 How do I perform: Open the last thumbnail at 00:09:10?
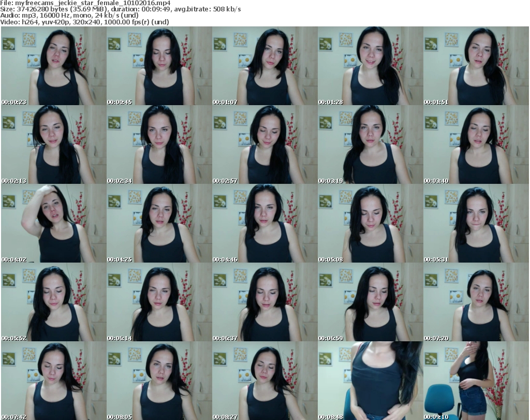pos(476,381)
